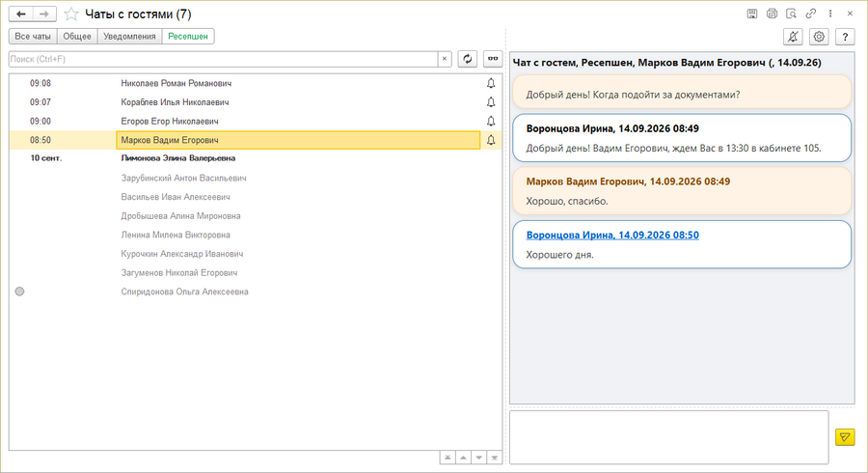The height and width of the screenshot is (473, 868).
Task: Open the Воронцова Ирина 08:50 message link
Action: [x=612, y=235]
